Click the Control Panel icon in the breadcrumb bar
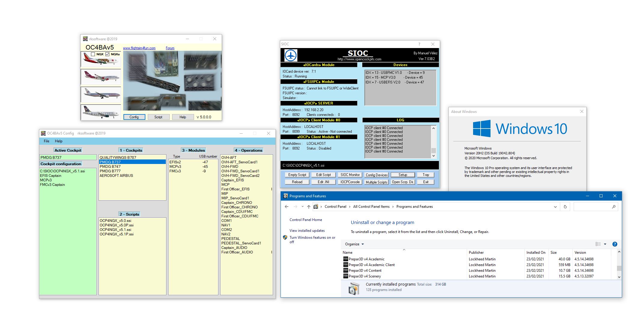644x309 pixels. [x=315, y=207]
